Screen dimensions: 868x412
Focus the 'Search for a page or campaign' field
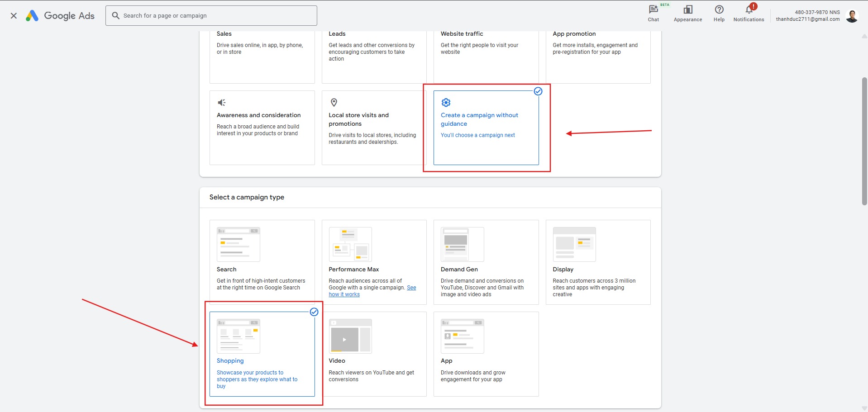pos(211,15)
